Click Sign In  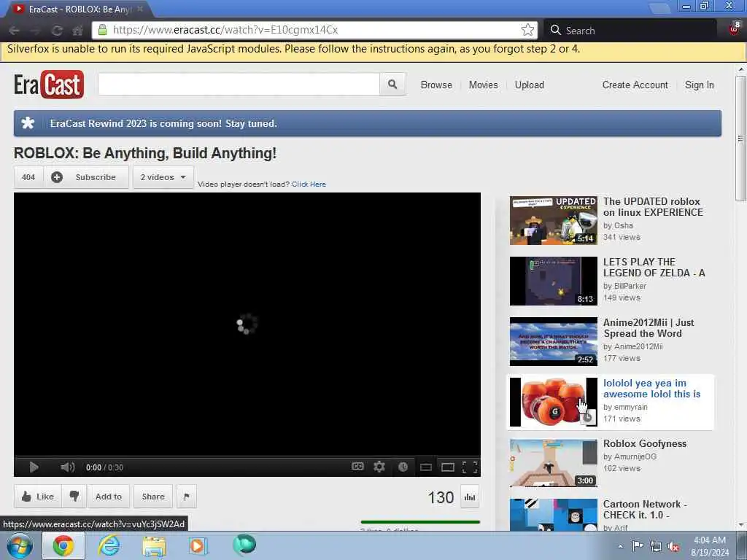[700, 85]
